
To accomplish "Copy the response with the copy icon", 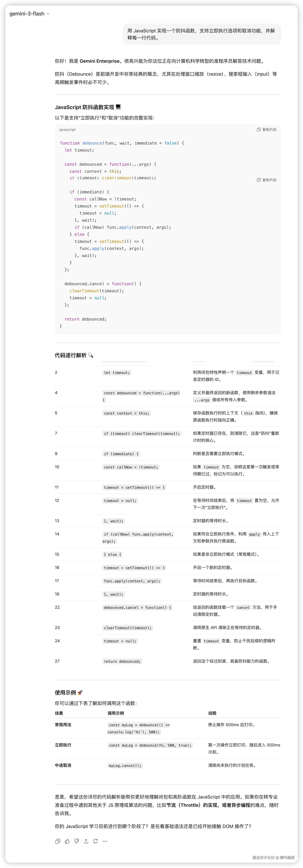I will point(58,841).
